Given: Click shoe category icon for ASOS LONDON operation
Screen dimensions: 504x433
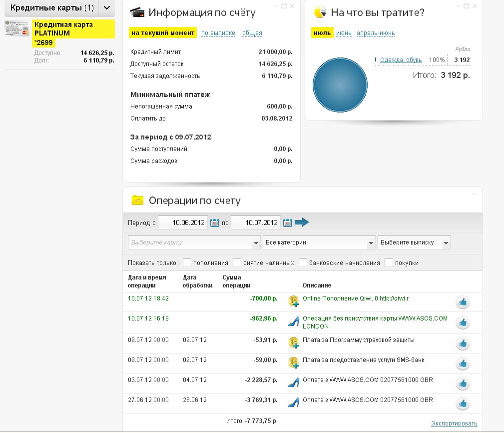Looking at the screenshot, I should [294, 322].
